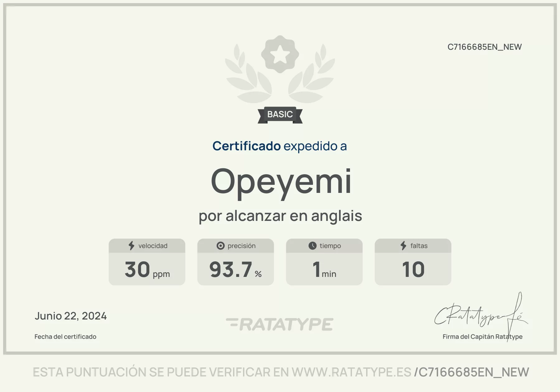Click the 'tiempo' label

point(330,246)
